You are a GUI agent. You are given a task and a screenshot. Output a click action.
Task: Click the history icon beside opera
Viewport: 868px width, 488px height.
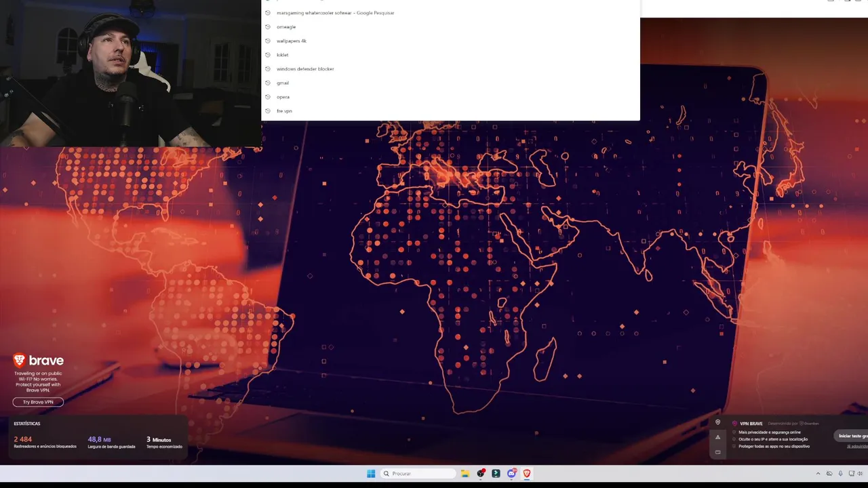coord(268,97)
